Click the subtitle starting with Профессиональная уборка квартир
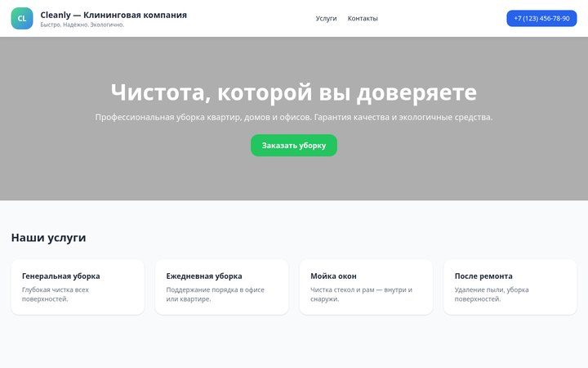Screen dimensions: 588x368 pos(294,117)
